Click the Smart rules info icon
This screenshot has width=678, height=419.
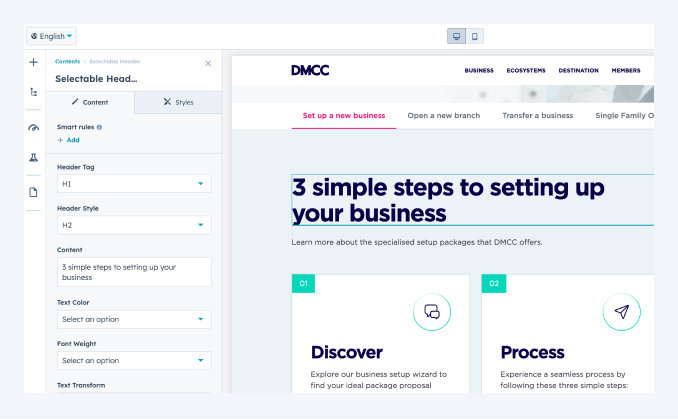coord(99,127)
